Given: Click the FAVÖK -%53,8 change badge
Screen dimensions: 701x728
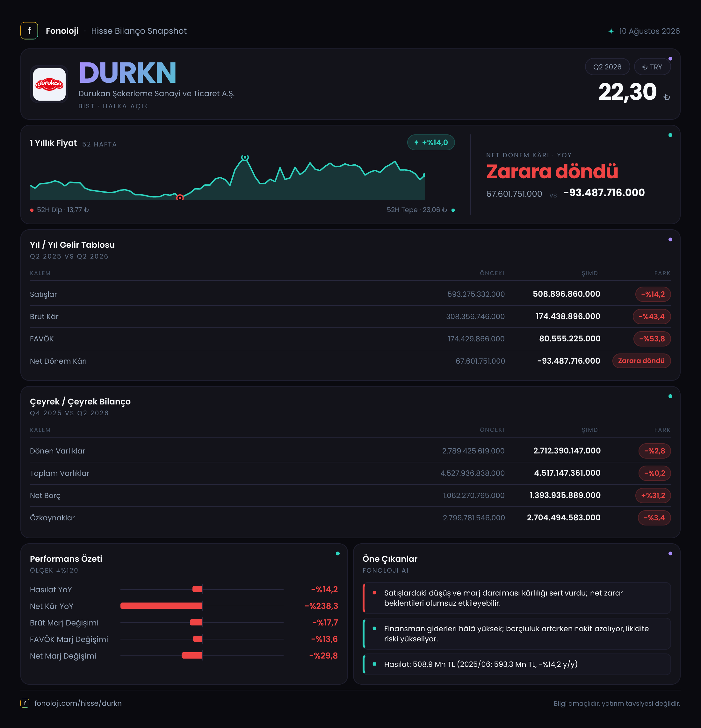Looking at the screenshot, I should (652, 339).
